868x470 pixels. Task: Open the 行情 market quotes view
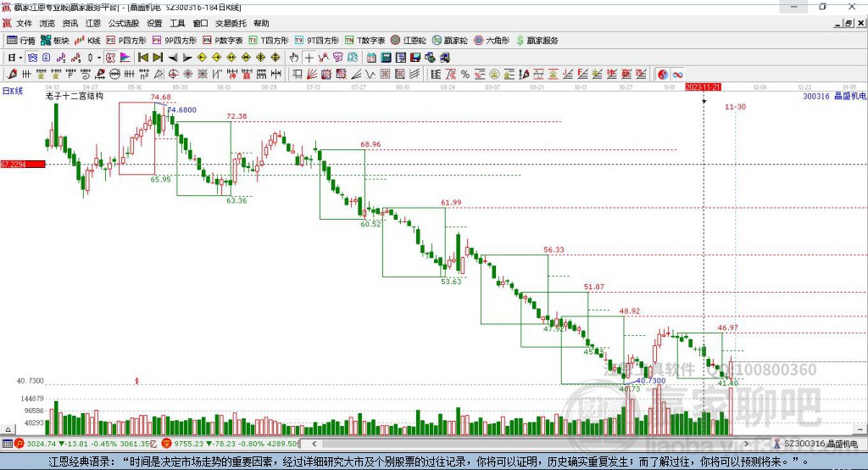coord(21,41)
